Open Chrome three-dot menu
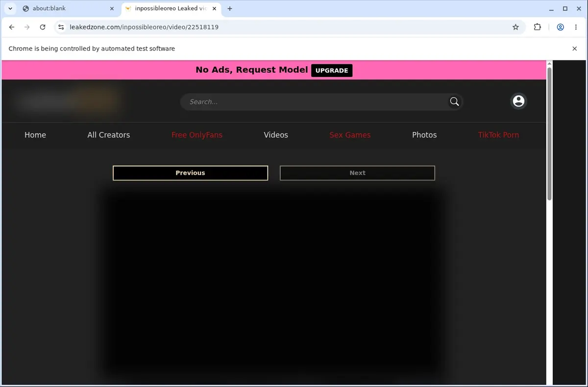 [576, 27]
